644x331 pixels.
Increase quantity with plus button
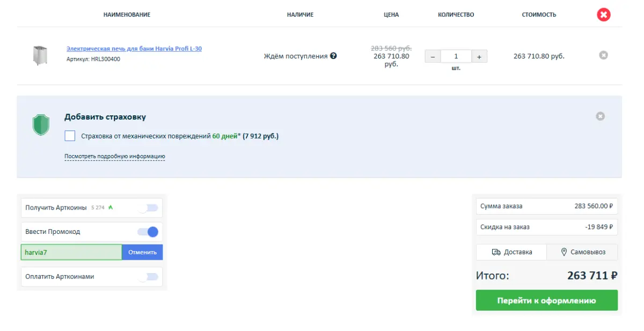(x=479, y=56)
